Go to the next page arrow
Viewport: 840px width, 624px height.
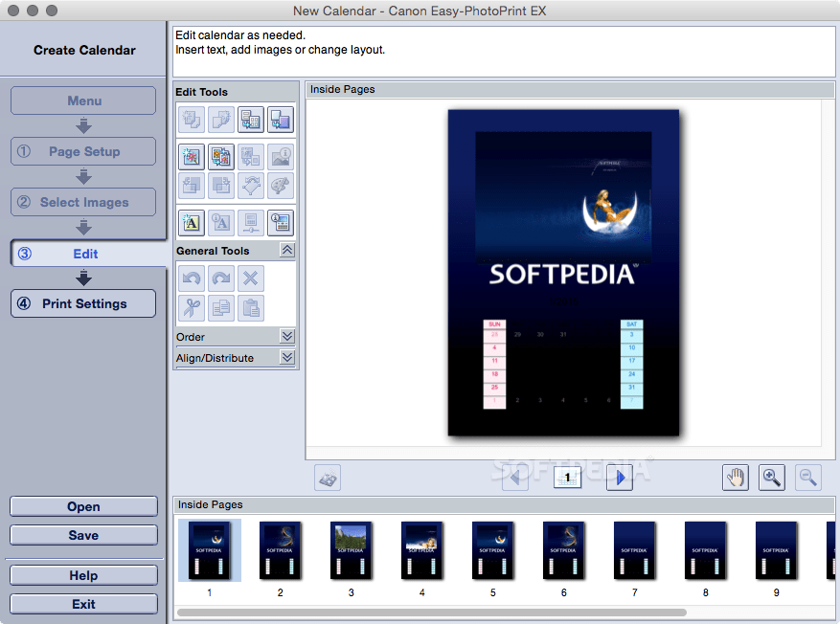[x=620, y=477]
